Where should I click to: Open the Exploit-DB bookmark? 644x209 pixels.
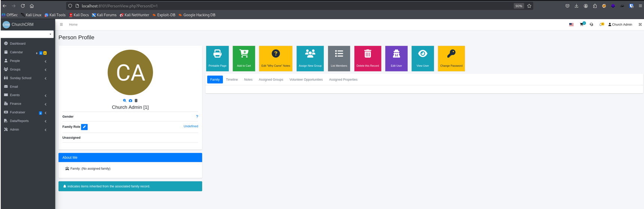click(164, 15)
